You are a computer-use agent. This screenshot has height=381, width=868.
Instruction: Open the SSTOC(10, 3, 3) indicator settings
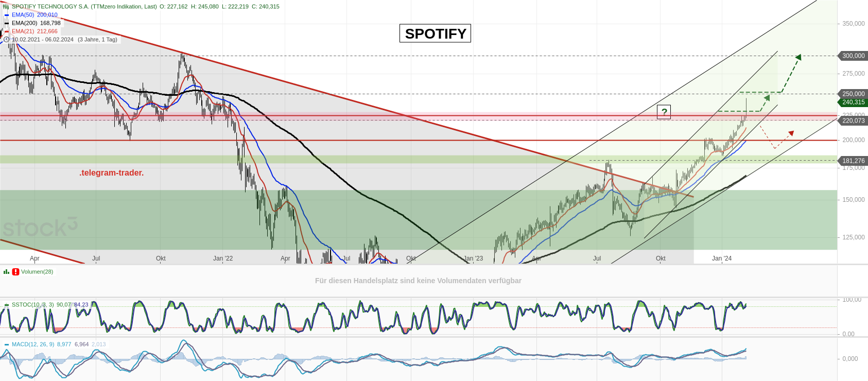click(x=32, y=305)
